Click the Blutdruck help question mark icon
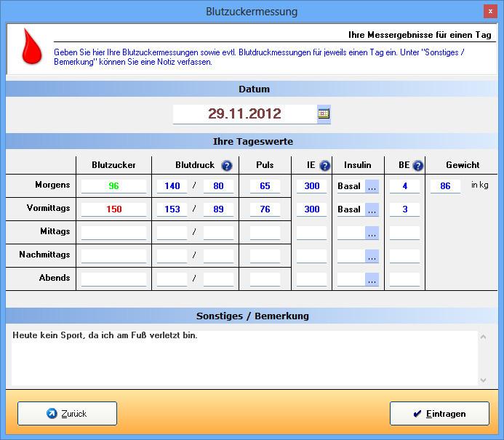 tap(227, 166)
